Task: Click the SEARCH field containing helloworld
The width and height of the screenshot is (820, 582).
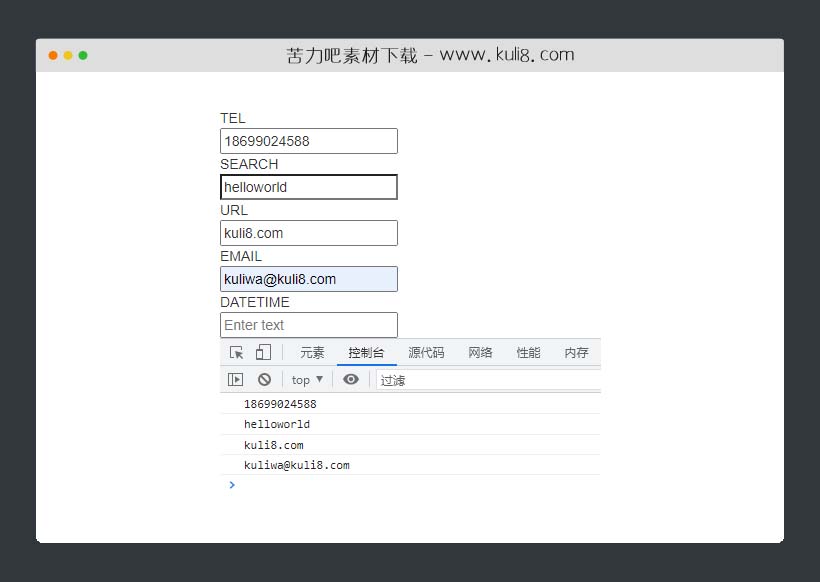Action: [308, 186]
